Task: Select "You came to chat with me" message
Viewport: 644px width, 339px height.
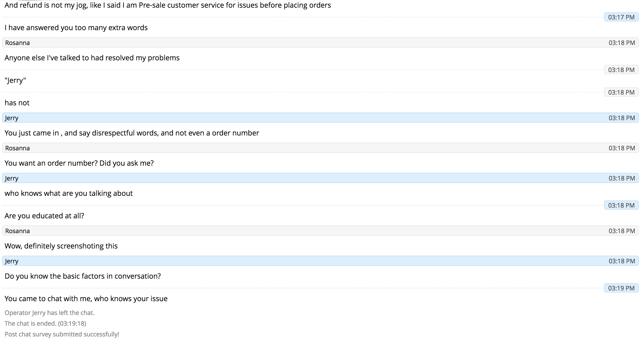Action: click(86, 299)
